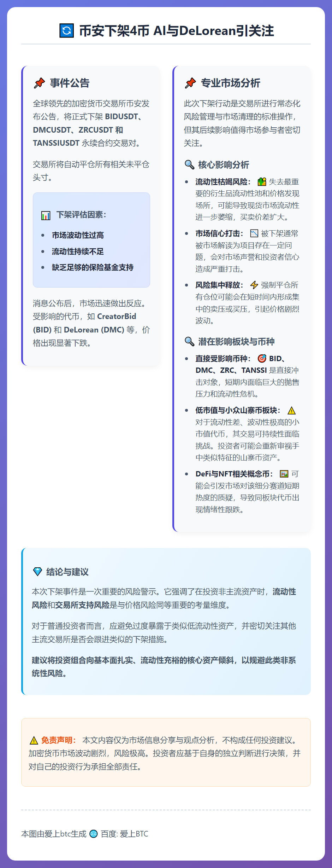Click the paragraph starting 此次下架行动是交易所
Viewport: 332px width, 868px height.
242,123
